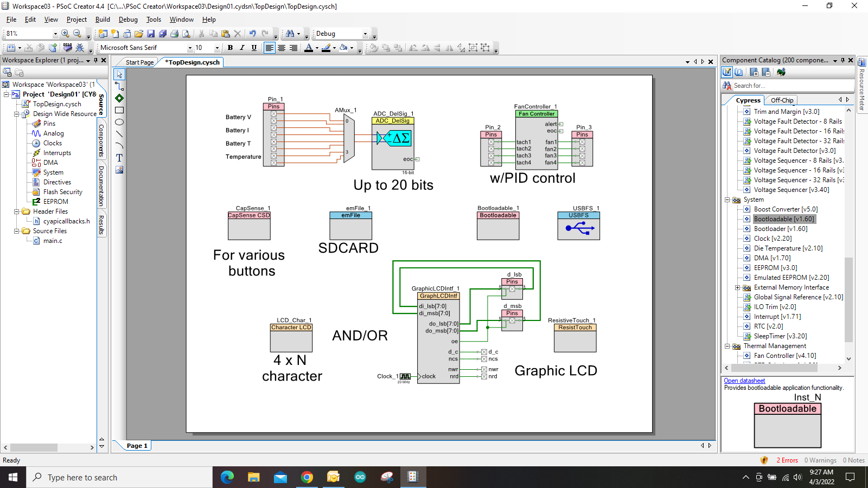This screenshot has height=488, width=868.
Task: Click the Debug bug icon
Action: coord(80,48)
